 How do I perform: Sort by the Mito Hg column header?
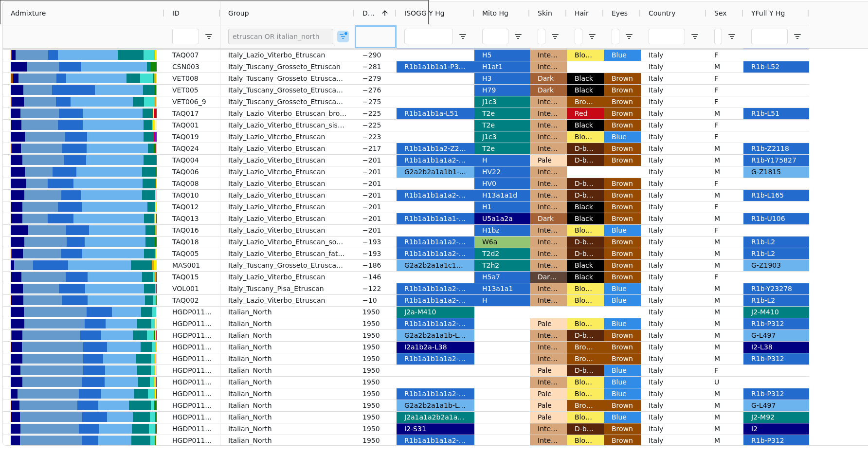(495, 13)
